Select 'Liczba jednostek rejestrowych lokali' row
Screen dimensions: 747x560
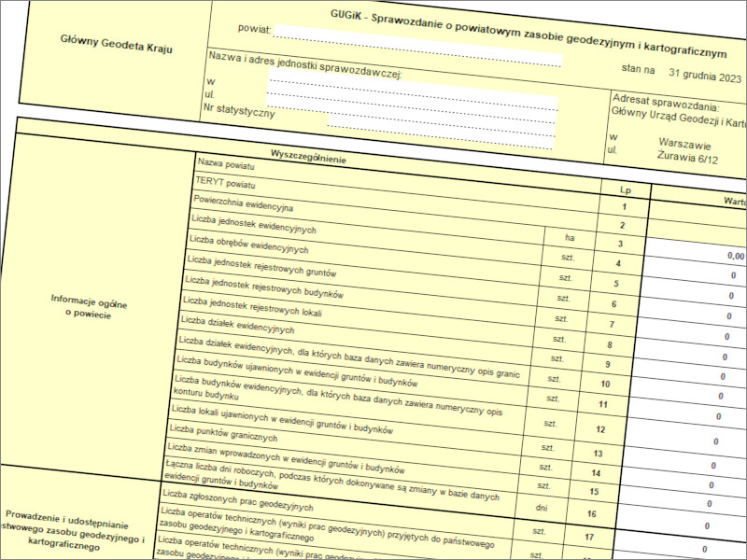coord(252,307)
